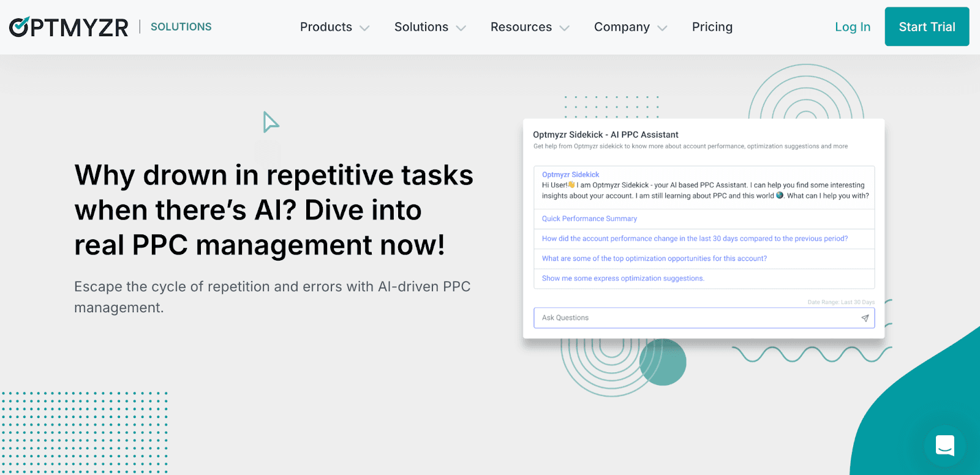
Task: Expand the Solutions dropdown chevron
Action: pos(461,28)
